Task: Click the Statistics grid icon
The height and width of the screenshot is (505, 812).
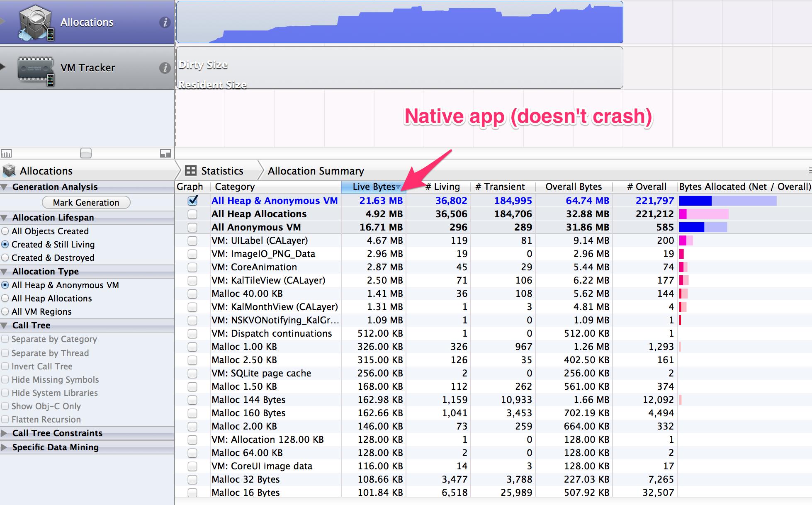Action: (x=190, y=171)
